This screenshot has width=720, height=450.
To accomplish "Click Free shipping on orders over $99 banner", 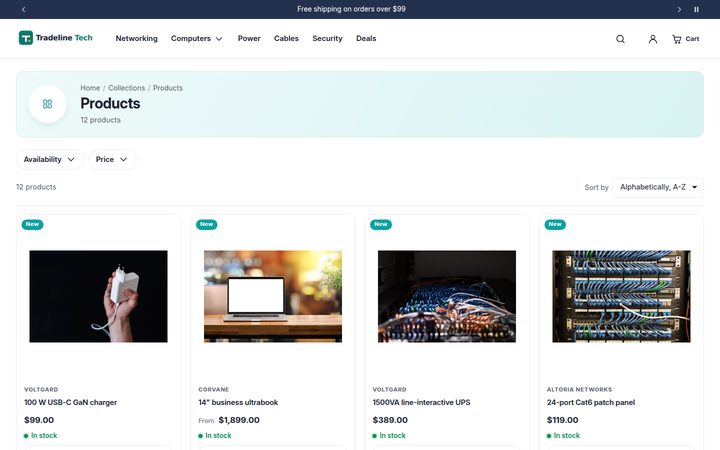I will click(x=351, y=9).
